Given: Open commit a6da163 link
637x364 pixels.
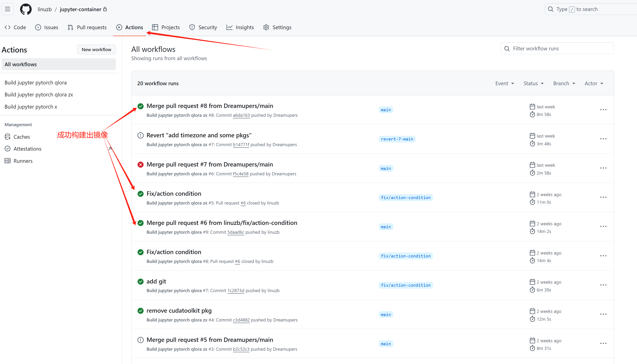Looking at the screenshot, I should pos(241,115).
